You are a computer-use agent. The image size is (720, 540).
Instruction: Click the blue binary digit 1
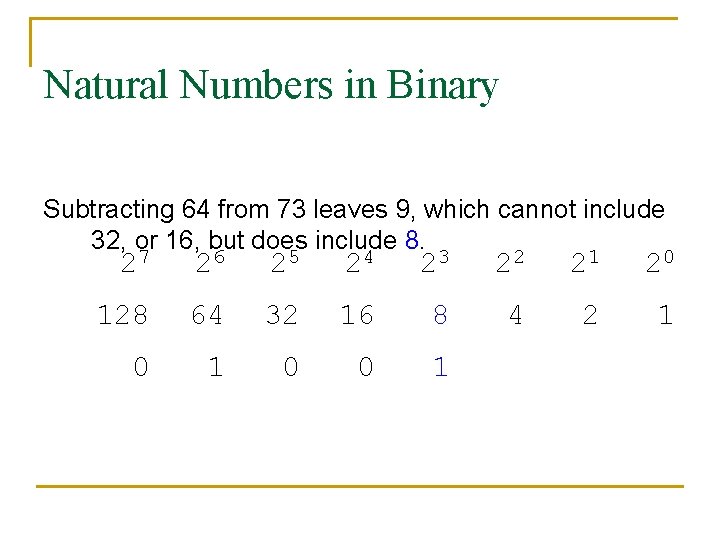(x=440, y=367)
